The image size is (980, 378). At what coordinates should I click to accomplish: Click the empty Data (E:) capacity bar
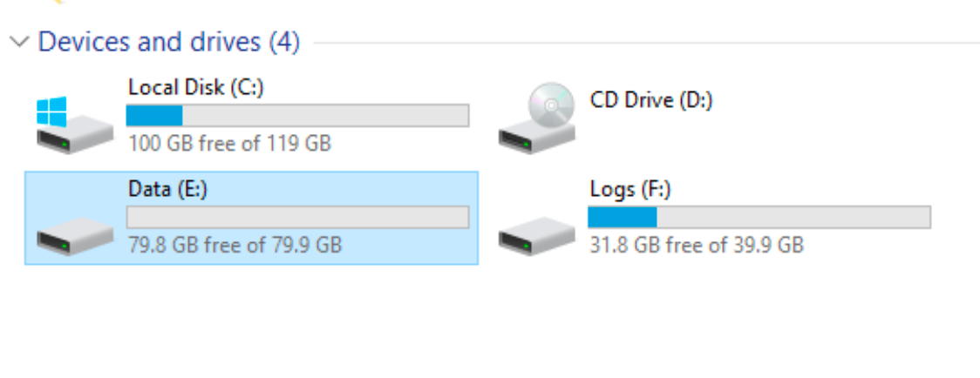coord(297,217)
